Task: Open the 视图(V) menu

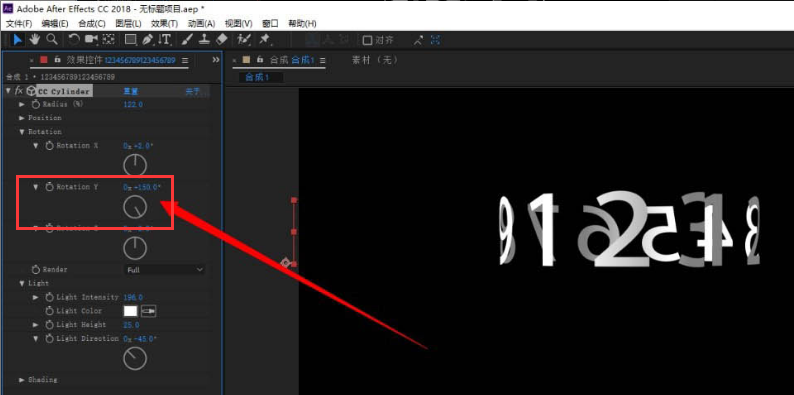Action: (x=238, y=24)
